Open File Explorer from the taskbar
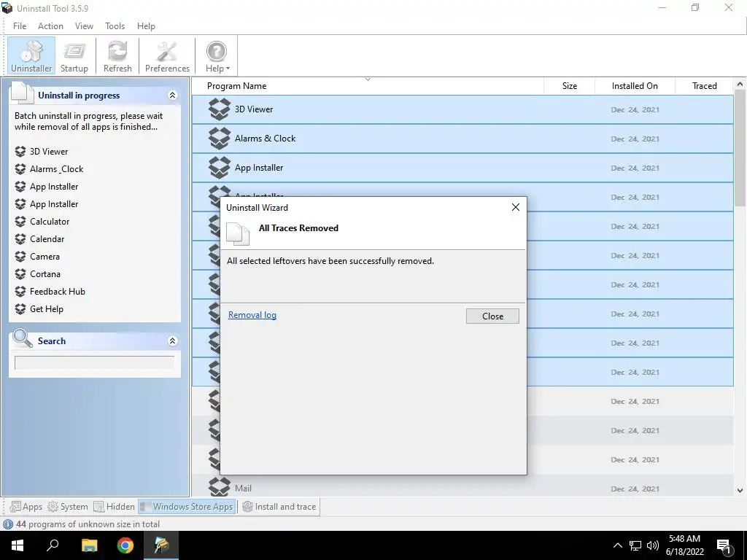747x560 pixels. tap(89, 545)
